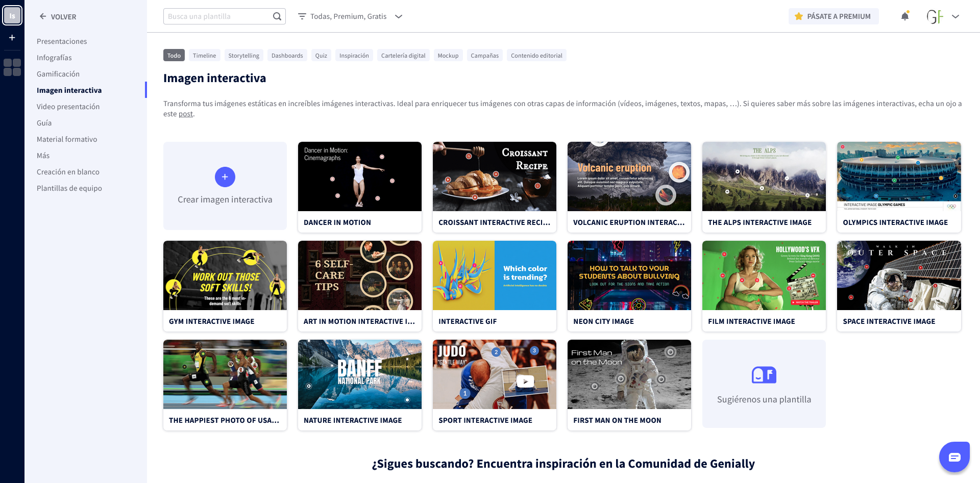Enable the Mockup filter chip
This screenshot has height=483, width=980.
[x=448, y=55]
